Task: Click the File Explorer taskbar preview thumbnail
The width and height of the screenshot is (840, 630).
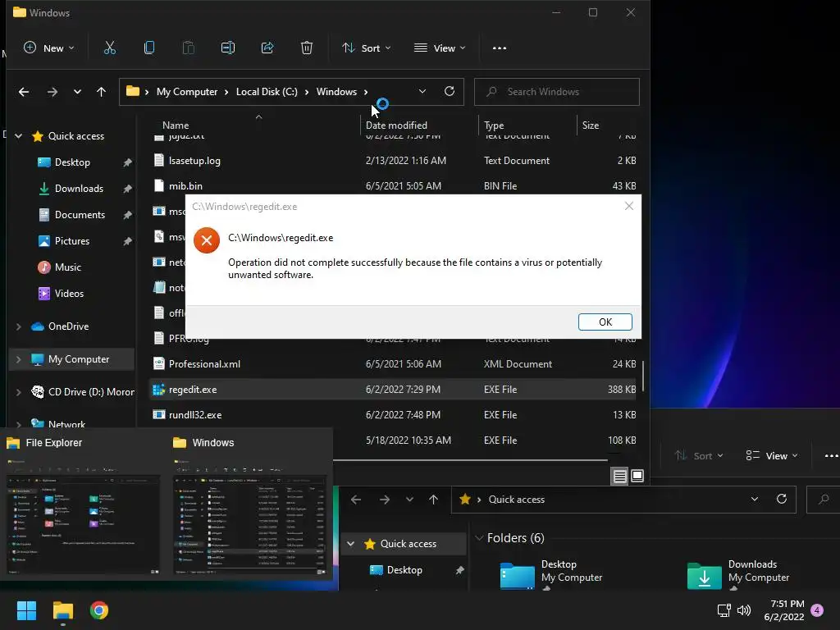Action: (83, 515)
